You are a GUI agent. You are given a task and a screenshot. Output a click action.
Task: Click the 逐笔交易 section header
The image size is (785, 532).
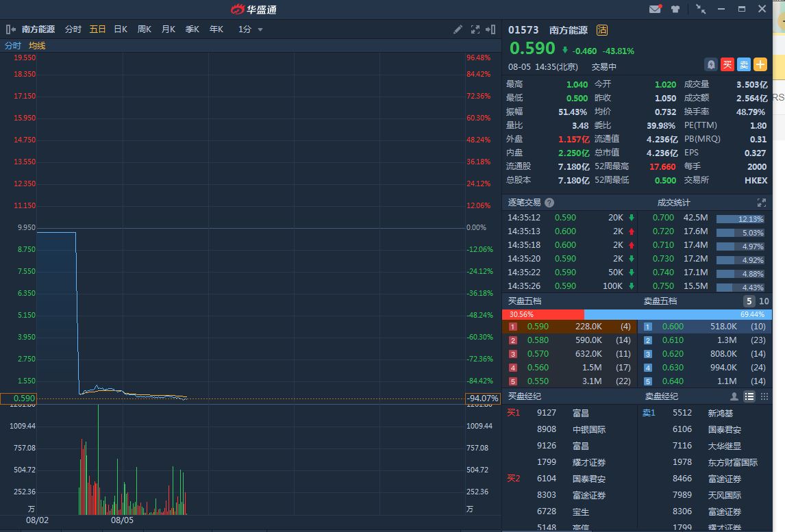click(524, 203)
